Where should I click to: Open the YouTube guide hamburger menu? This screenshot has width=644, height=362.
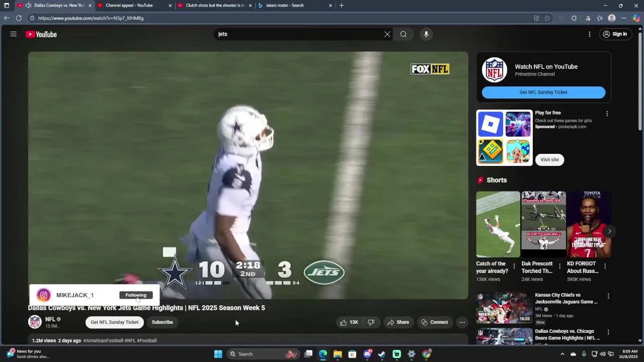tap(14, 34)
